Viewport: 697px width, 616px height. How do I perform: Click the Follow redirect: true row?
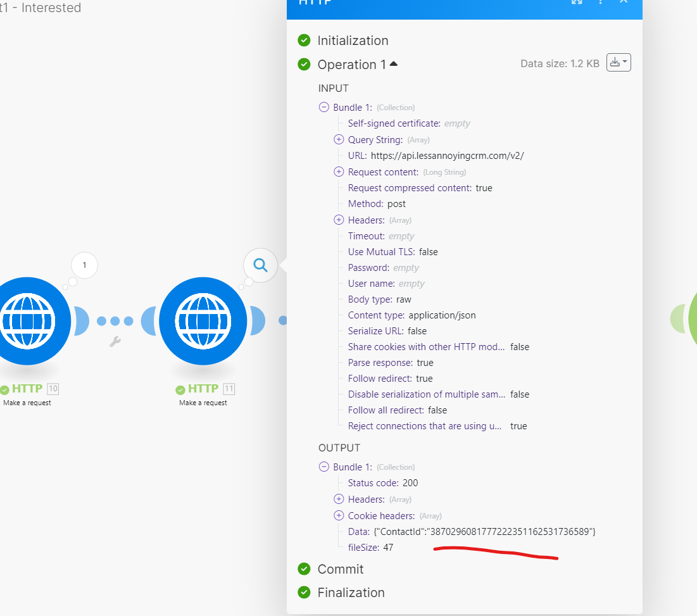tap(391, 379)
